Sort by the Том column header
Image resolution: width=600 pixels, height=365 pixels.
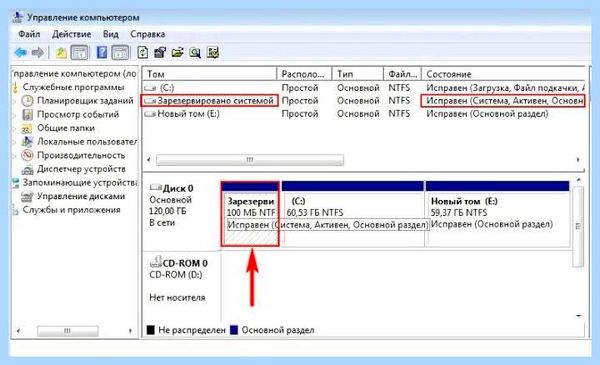[209, 74]
